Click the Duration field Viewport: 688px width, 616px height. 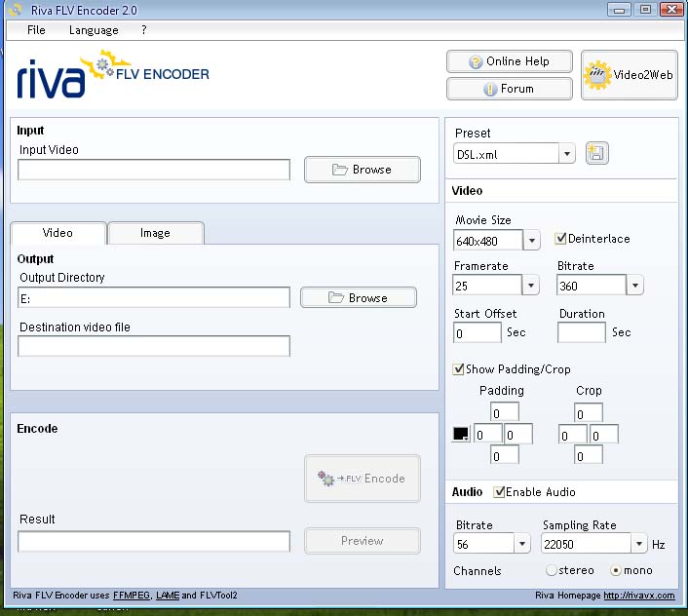[582, 332]
